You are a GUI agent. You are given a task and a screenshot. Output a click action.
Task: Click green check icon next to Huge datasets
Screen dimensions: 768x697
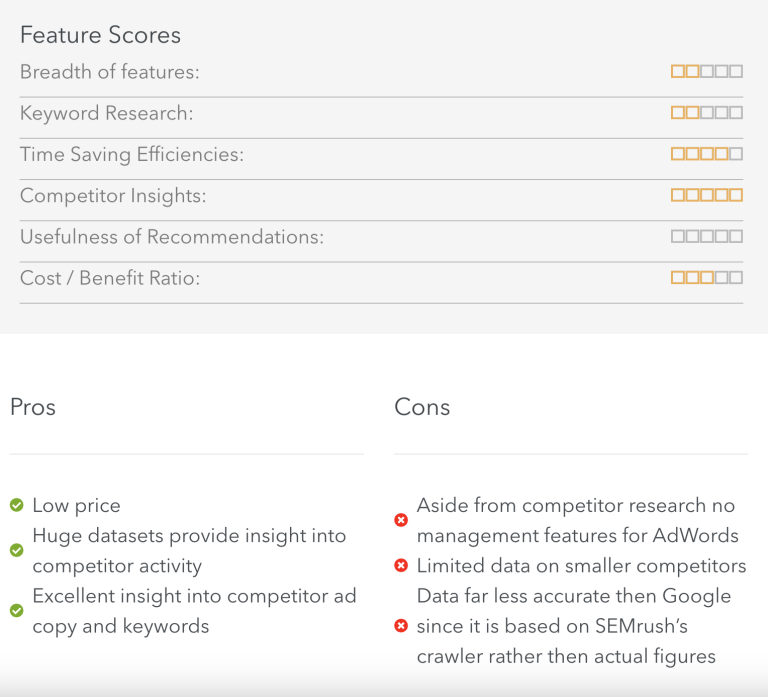click(x=17, y=550)
